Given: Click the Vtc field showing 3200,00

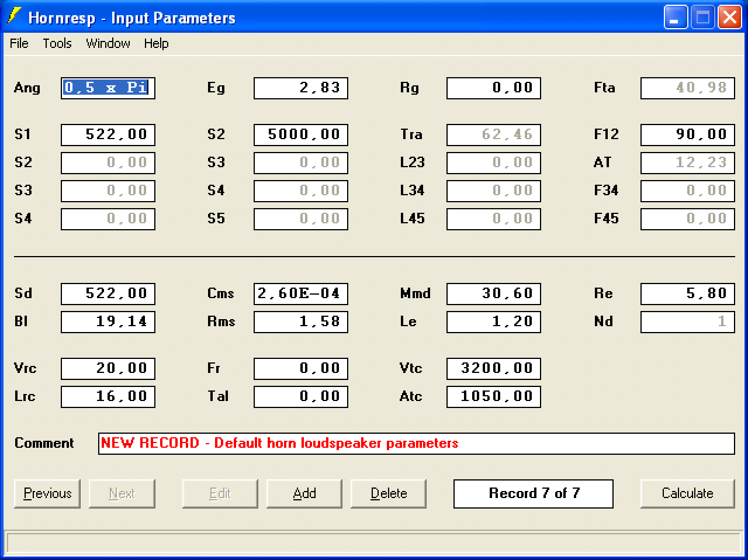Looking at the screenshot, I should pyautogui.click(x=494, y=368).
